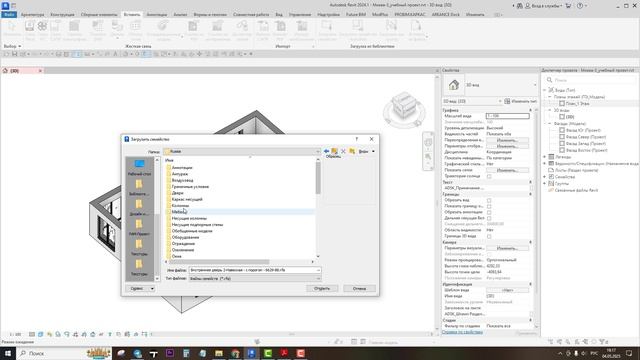Open the Сервис dropdown button
The image size is (640, 360).
pos(140,289)
